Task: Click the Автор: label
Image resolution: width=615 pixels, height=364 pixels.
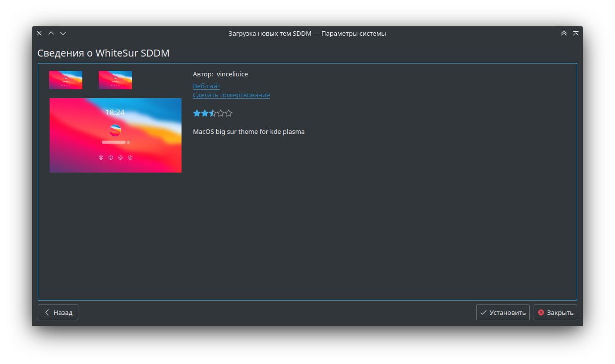Action: tap(203, 74)
